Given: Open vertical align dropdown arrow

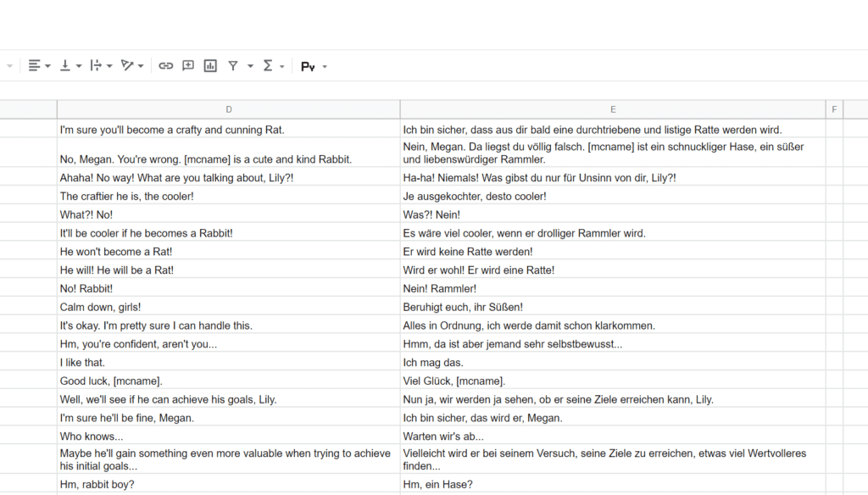Looking at the screenshot, I should (x=79, y=66).
